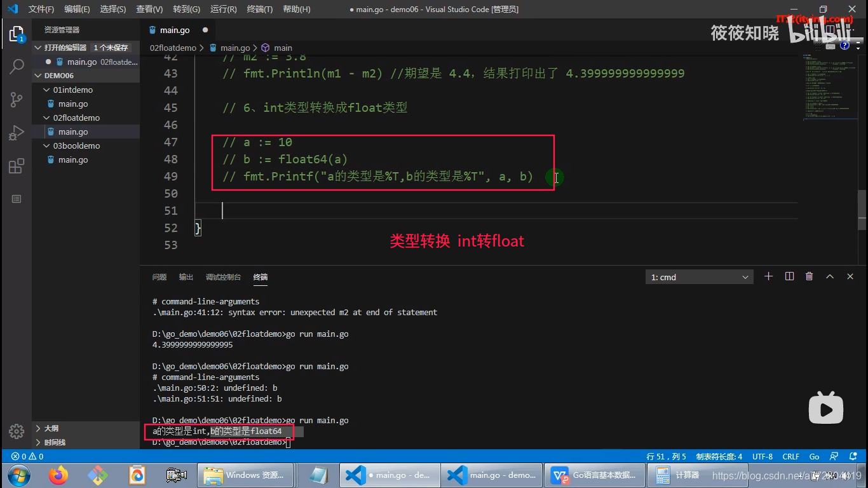The image size is (868, 488).
Task: Click the editor vertical scrollbar thumb
Action: (862, 210)
